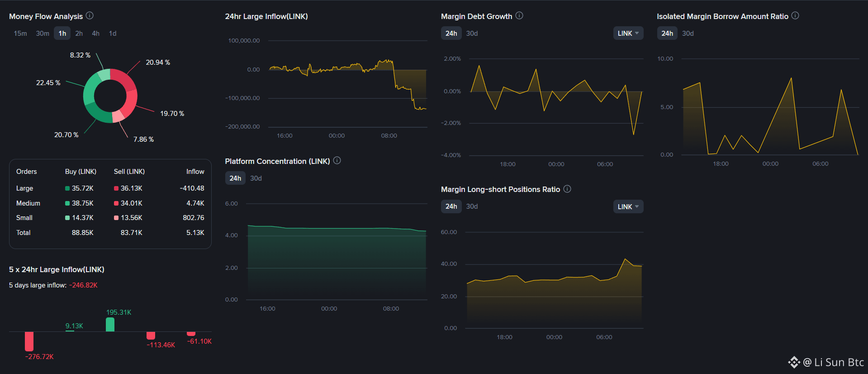Click the -61.10K red bar in 5-day inflow
868x374 pixels.
191,334
